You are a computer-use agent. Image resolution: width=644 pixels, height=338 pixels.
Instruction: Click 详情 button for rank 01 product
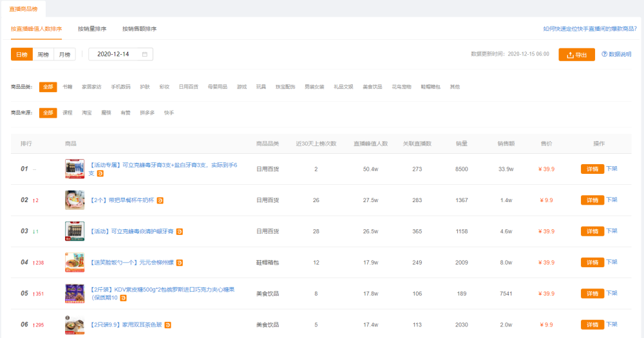point(592,169)
